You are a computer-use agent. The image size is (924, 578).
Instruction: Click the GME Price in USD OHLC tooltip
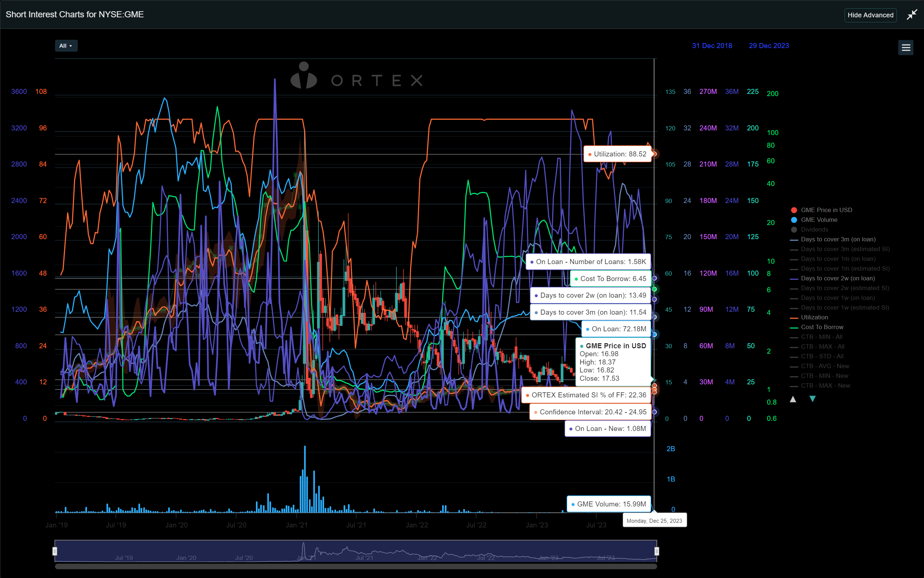(613, 362)
